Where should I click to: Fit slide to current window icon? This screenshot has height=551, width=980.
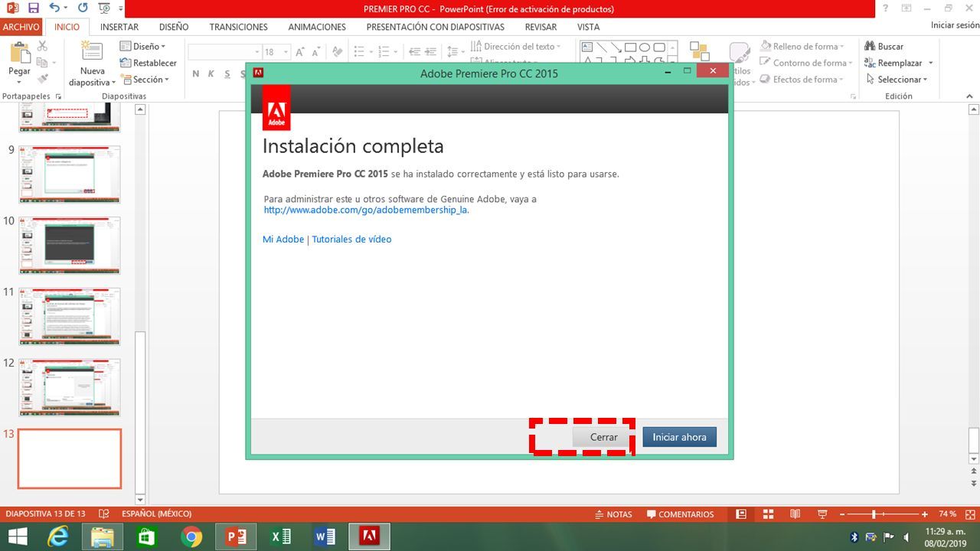coord(969,514)
